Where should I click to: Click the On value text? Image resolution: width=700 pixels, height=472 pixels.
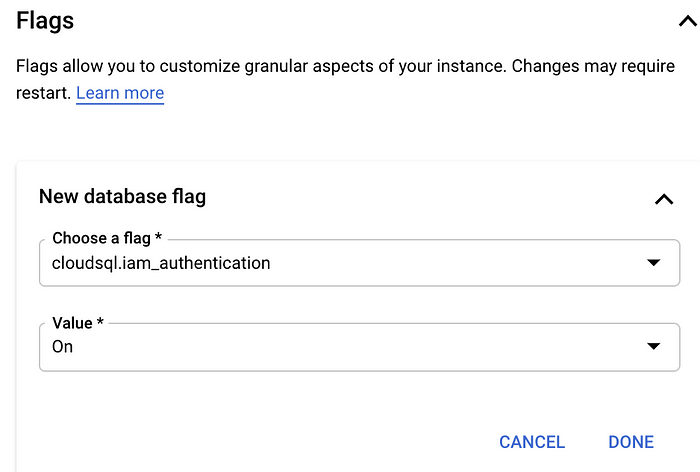click(62, 347)
